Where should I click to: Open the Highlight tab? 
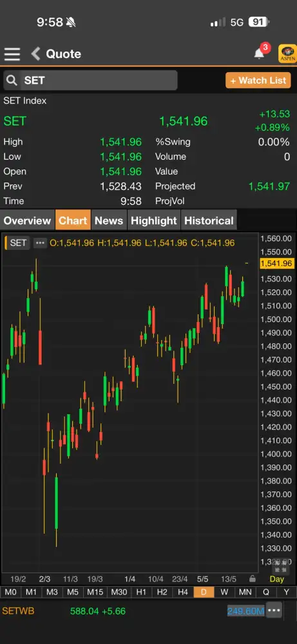(153, 220)
